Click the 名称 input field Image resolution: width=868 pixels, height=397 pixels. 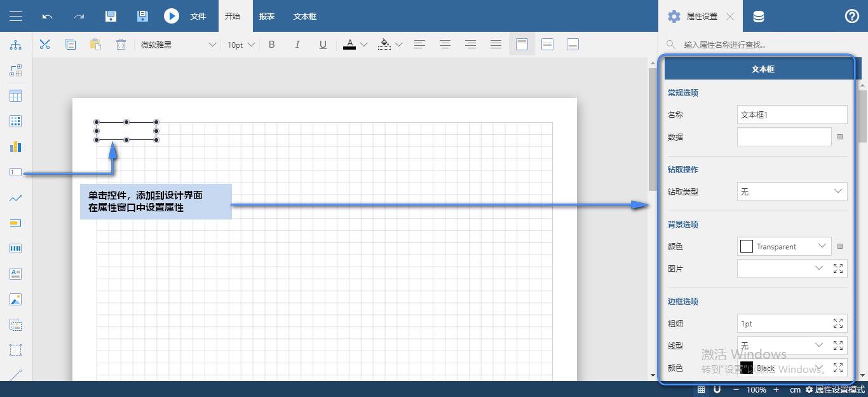[x=792, y=115]
